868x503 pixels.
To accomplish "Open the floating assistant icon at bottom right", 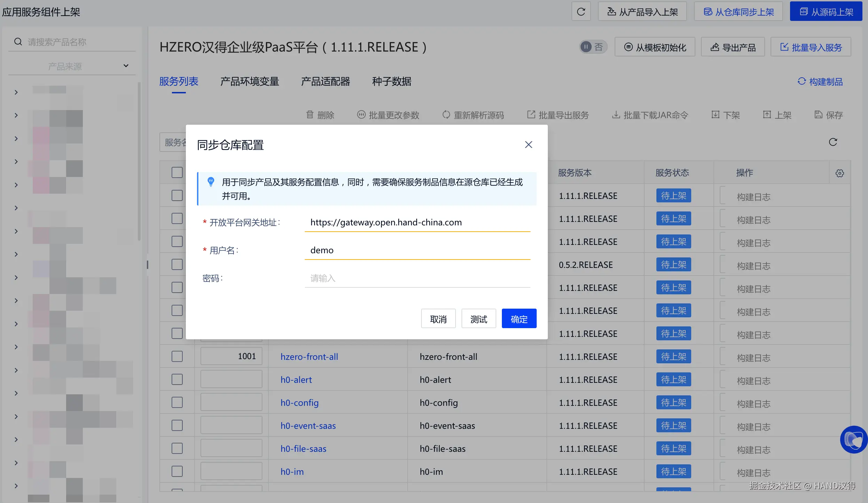I will pos(854,440).
